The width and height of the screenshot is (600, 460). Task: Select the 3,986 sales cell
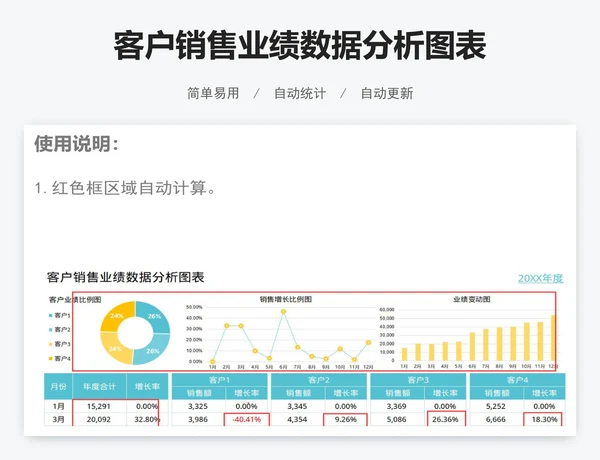[198, 419]
